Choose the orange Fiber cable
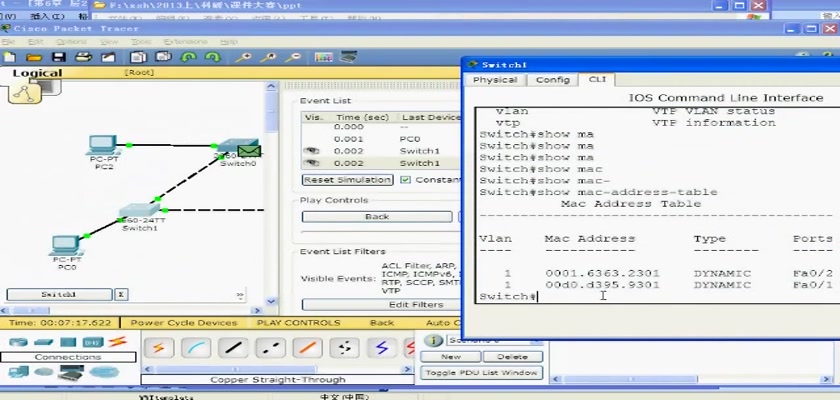 [308, 348]
